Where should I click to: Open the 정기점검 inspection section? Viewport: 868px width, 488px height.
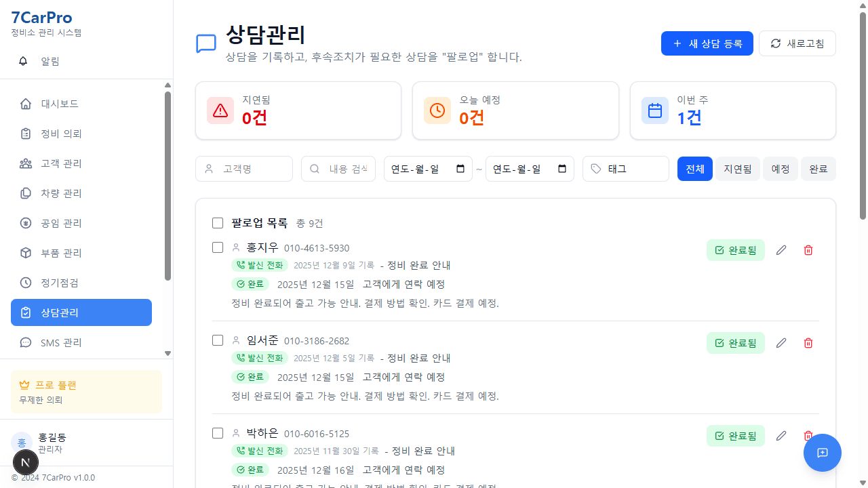pyautogui.click(x=60, y=283)
